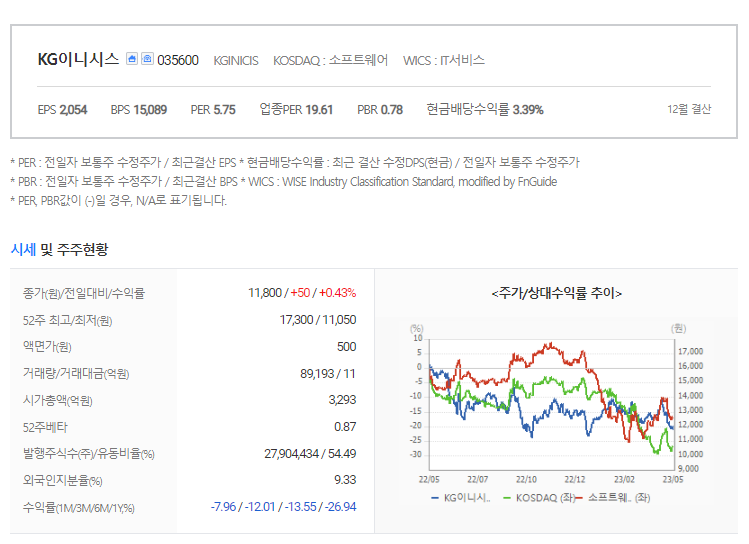The image size is (749, 544).
Task: Click the EPS 2,054 figure
Action: click(62, 110)
